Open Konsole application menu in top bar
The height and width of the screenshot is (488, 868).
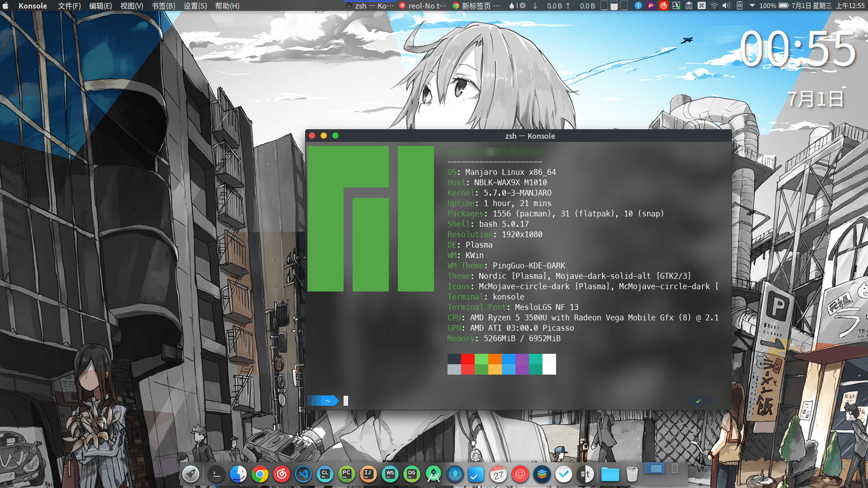click(33, 6)
